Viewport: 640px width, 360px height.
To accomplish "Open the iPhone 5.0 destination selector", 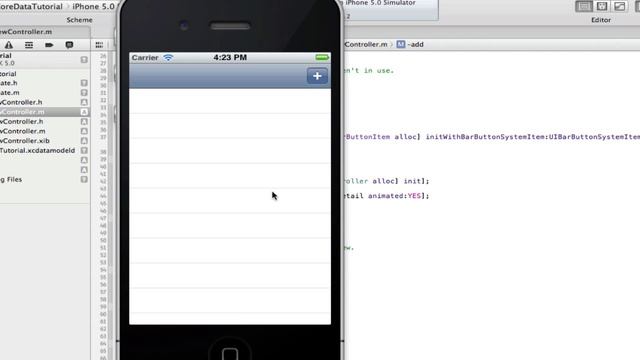I will point(93,7).
